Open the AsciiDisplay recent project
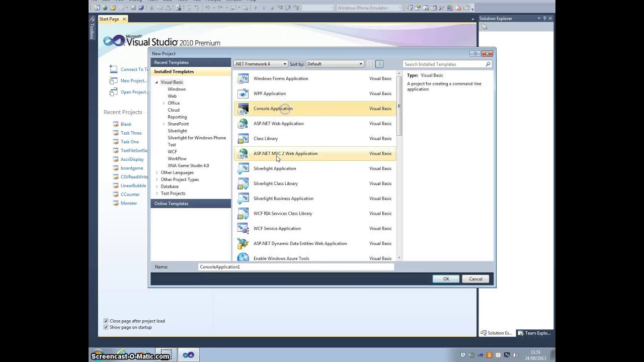Screen dimensions: 644x362 pyautogui.click(x=132, y=159)
